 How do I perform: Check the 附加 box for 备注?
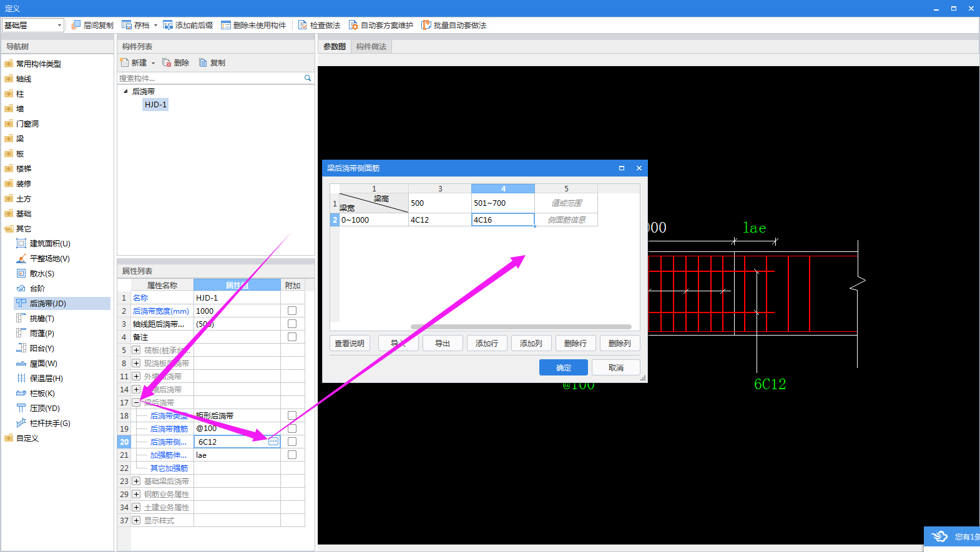tap(292, 337)
